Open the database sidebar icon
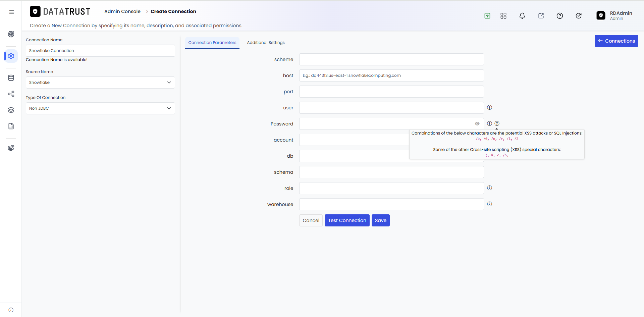The height and width of the screenshot is (317, 644). pyautogui.click(x=11, y=78)
